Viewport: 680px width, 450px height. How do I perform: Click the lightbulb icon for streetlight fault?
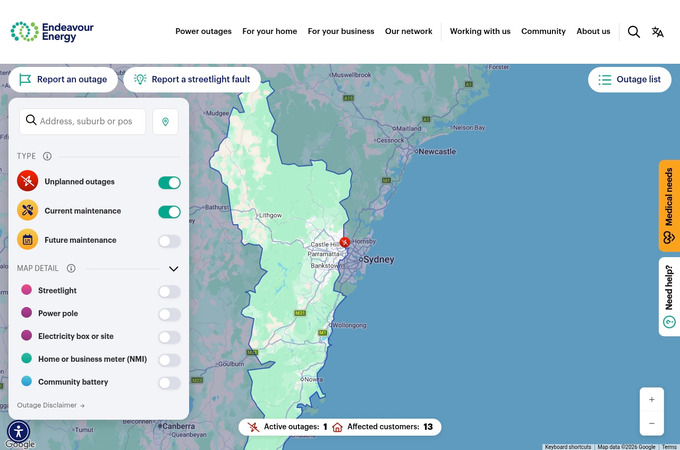point(140,79)
